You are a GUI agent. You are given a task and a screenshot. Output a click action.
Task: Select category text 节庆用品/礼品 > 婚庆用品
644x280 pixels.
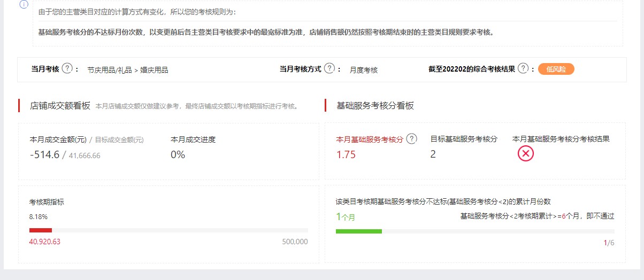point(128,69)
